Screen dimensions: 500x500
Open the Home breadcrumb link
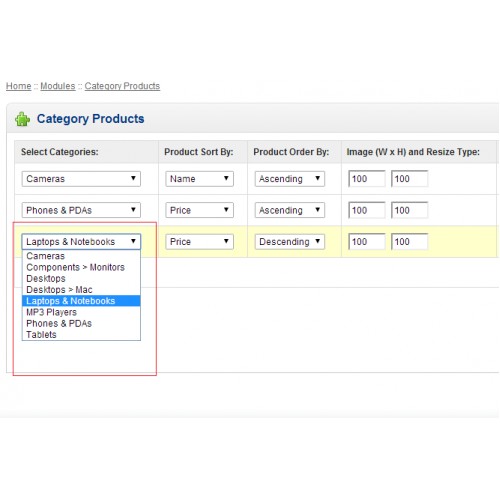(19, 86)
